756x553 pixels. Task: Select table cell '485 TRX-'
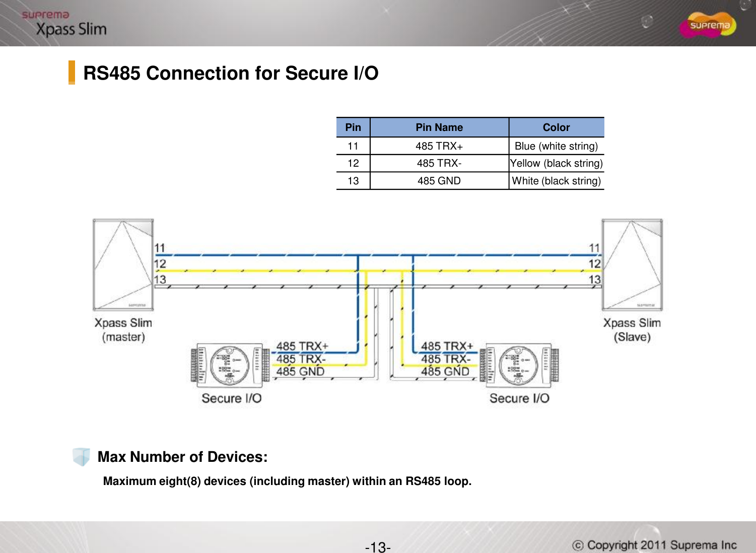click(x=439, y=163)
